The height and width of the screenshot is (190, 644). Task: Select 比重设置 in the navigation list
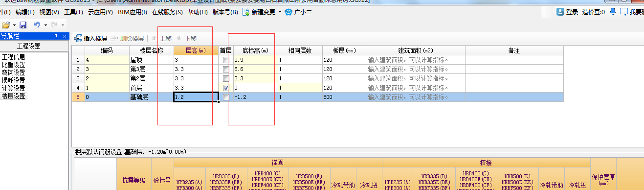pos(14,65)
